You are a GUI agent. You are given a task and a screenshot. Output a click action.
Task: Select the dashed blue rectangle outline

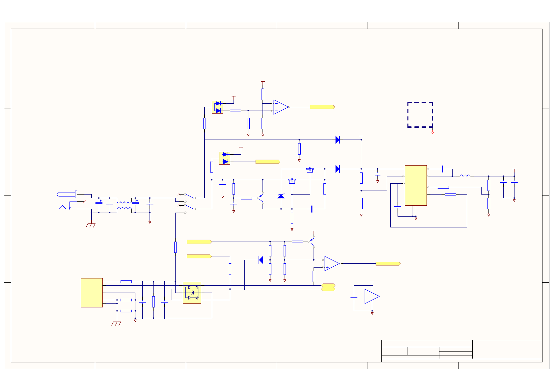click(420, 115)
